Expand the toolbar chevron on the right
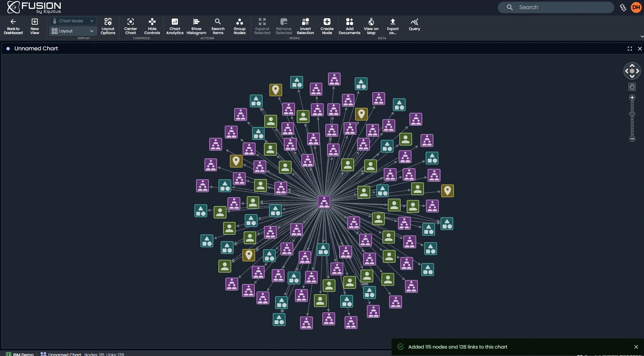 [642, 36]
